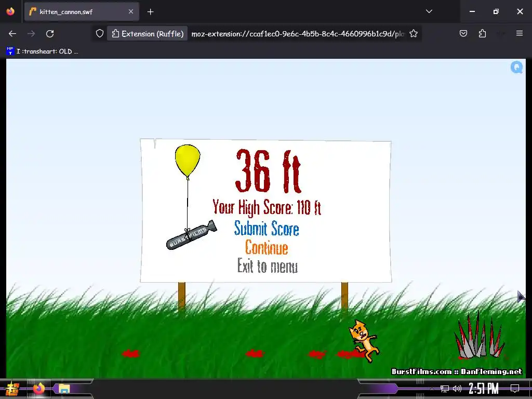Select the kitten_cannon.swf tab
532x399 pixels.
pos(82,11)
